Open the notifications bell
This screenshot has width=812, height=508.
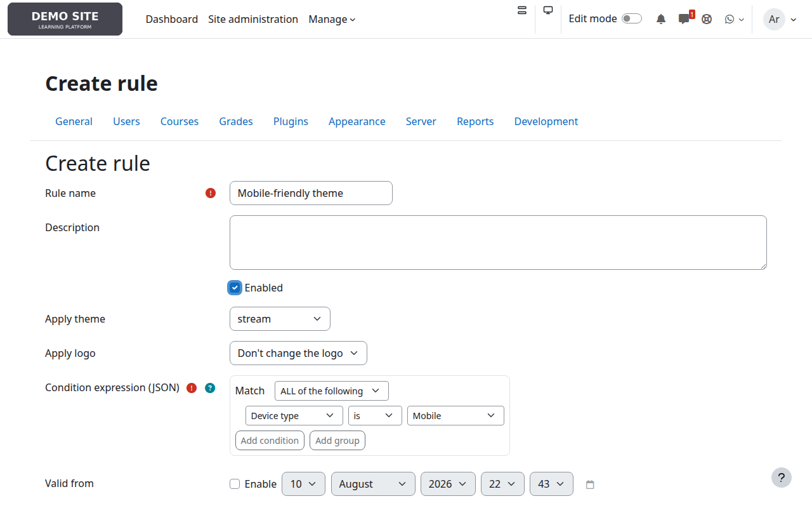661,19
